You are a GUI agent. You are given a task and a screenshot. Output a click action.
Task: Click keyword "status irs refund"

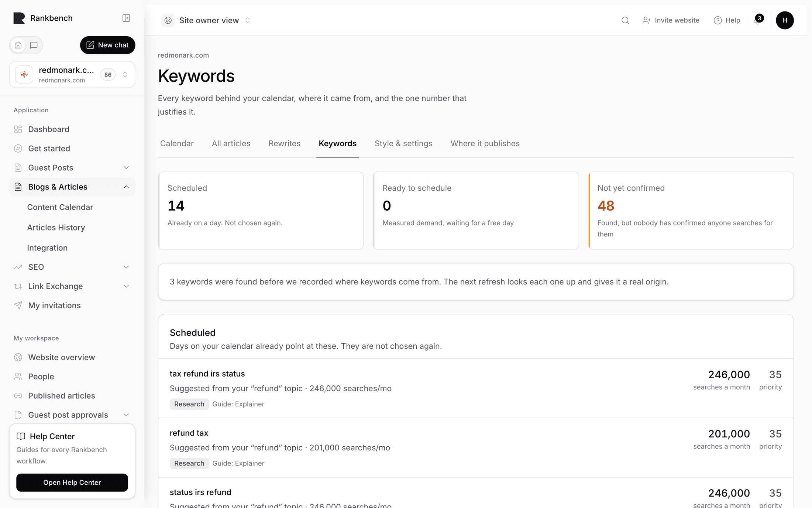[x=200, y=492]
